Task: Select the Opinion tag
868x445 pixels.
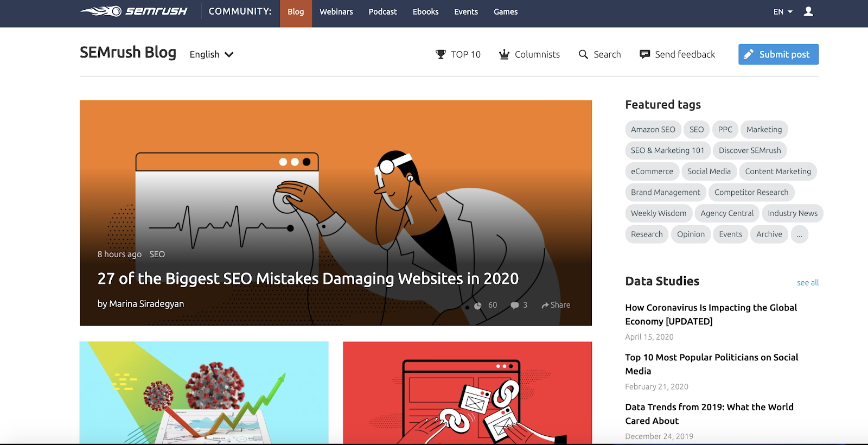Action: [691, 234]
